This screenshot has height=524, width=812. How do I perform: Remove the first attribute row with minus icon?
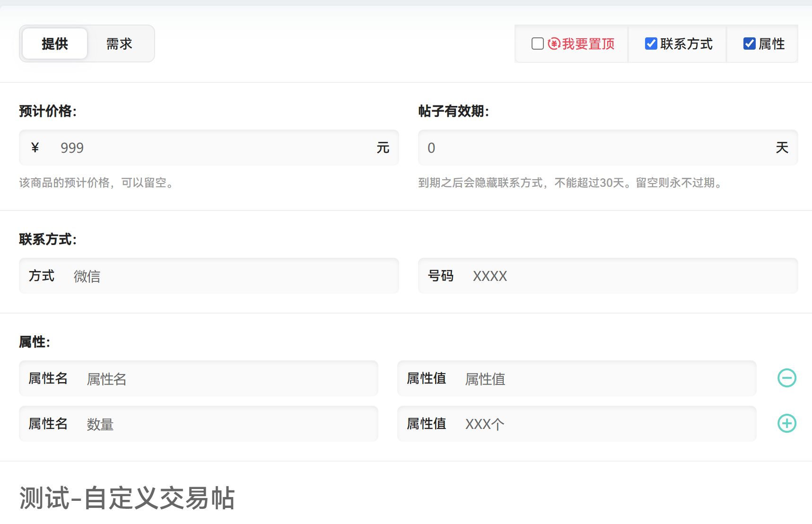tap(787, 378)
